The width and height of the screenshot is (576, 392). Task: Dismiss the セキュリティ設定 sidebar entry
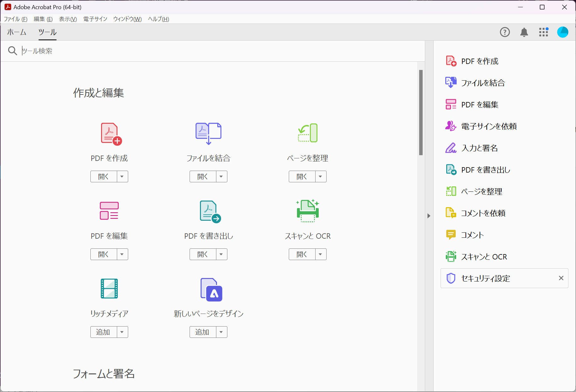[561, 278]
